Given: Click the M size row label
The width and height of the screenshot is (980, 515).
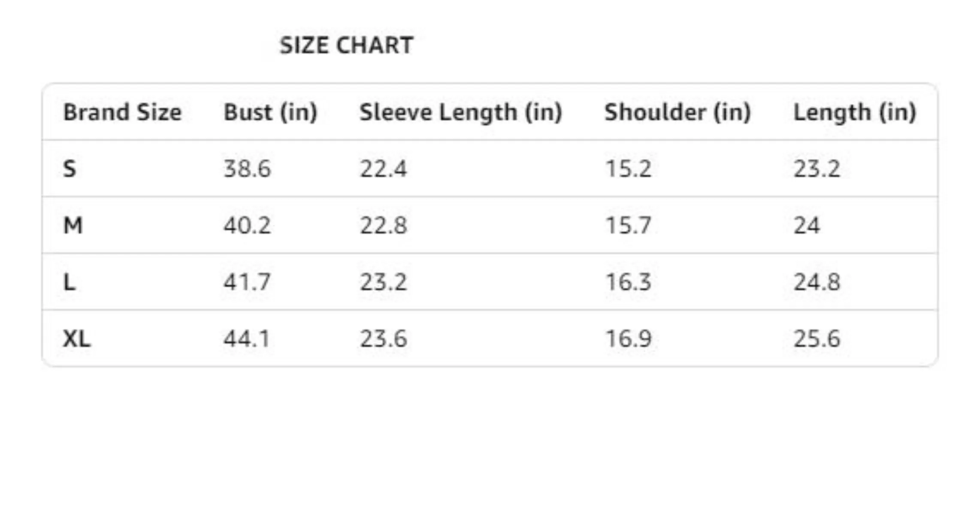Looking at the screenshot, I should pyautogui.click(x=73, y=225).
